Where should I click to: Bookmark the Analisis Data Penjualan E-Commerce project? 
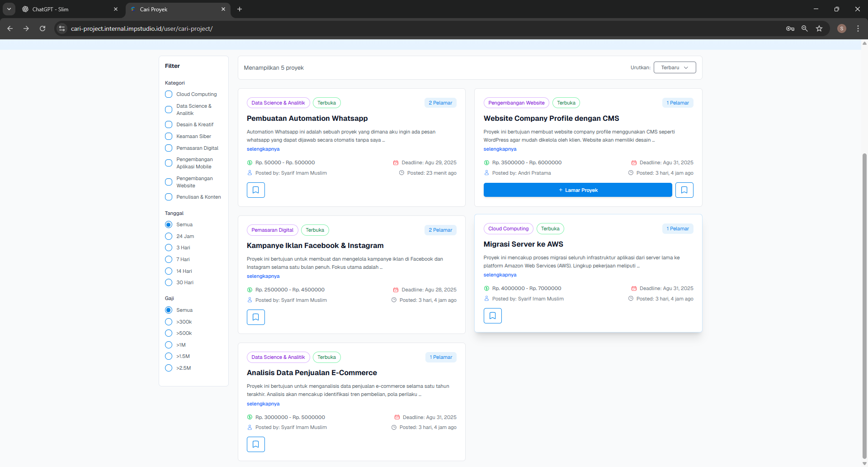[x=255, y=444]
